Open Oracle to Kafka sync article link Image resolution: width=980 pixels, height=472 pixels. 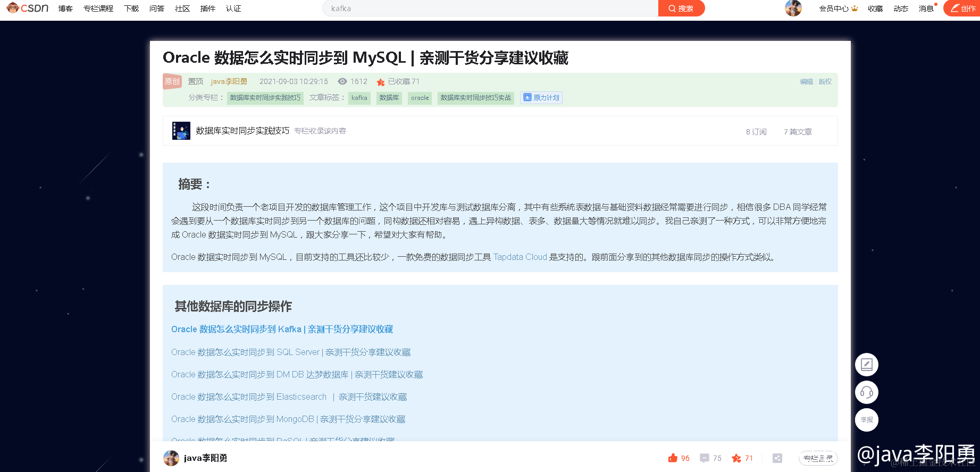pos(282,330)
